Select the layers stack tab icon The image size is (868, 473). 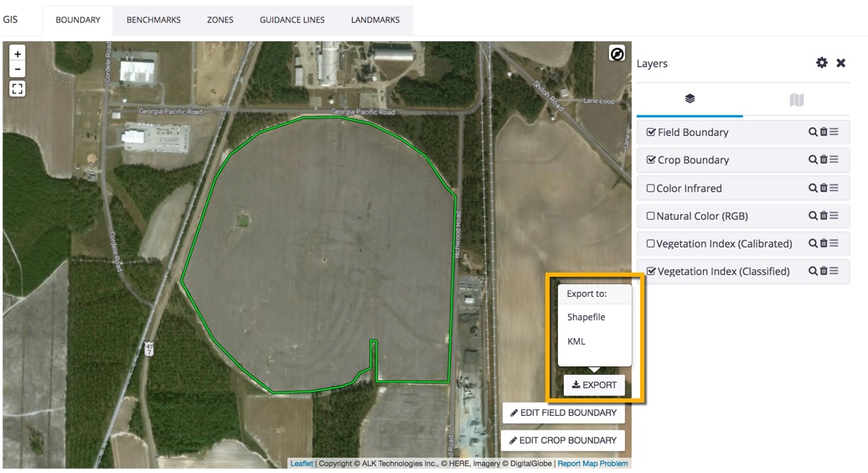[x=690, y=99]
